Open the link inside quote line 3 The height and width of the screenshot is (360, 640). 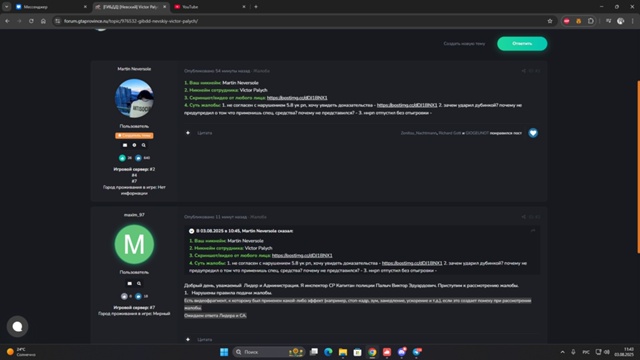(302, 256)
